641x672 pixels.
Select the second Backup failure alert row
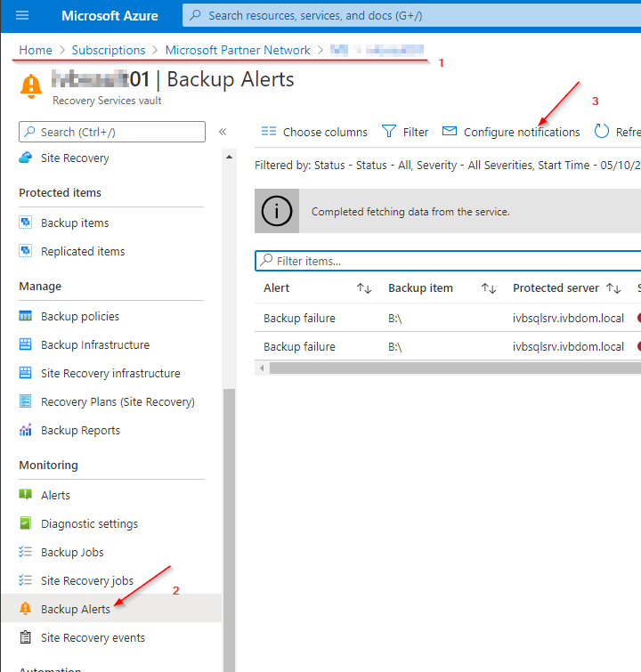tap(448, 346)
